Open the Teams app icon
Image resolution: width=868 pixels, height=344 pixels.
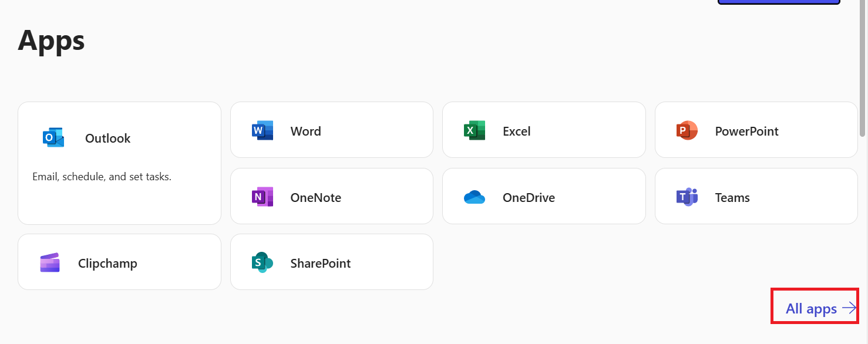pyautogui.click(x=687, y=197)
